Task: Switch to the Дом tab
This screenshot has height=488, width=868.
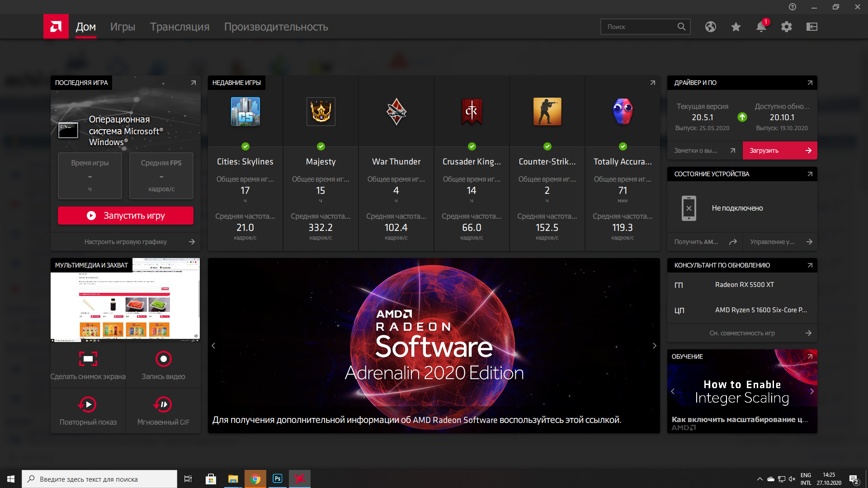Action: pyautogui.click(x=86, y=27)
